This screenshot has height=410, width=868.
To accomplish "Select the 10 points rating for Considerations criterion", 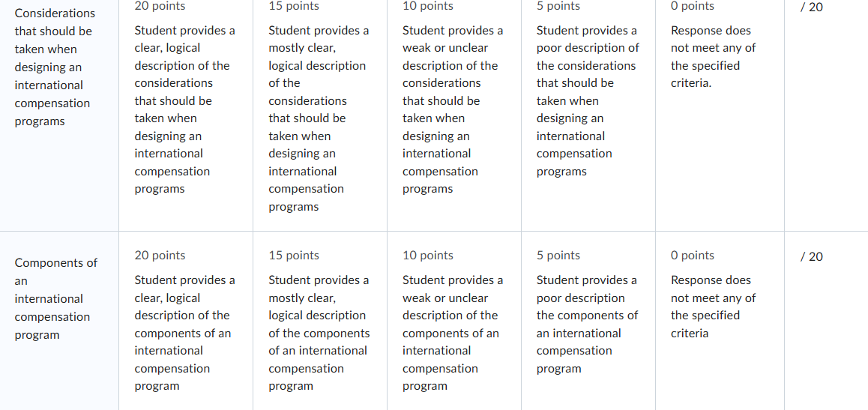I will [454, 115].
